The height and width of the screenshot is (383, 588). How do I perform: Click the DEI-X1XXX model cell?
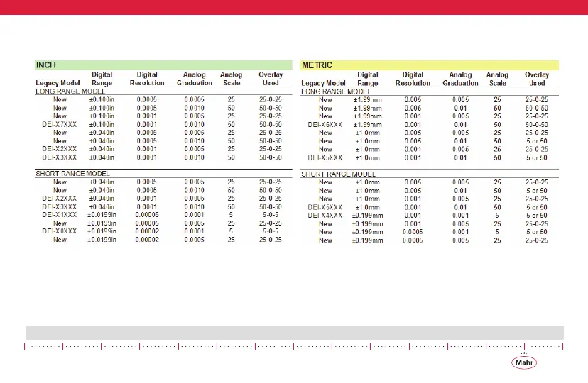(59, 215)
